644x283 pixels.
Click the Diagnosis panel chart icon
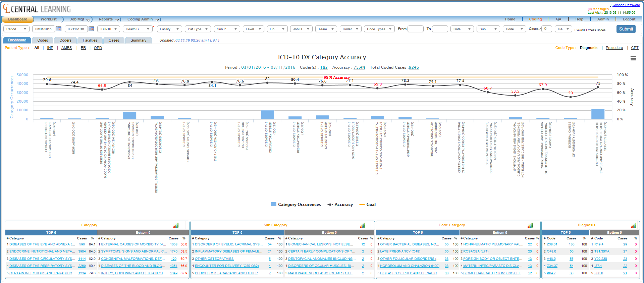click(634, 225)
